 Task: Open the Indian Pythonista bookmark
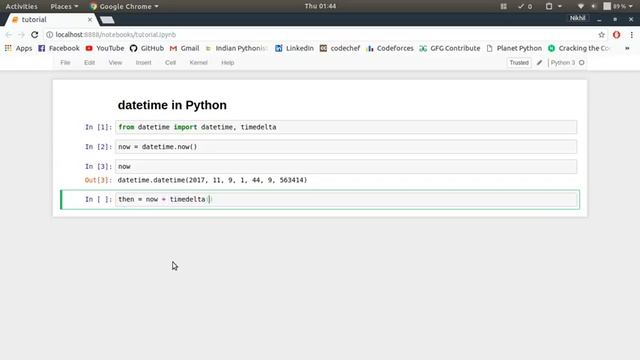pyautogui.click(x=236, y=48)
